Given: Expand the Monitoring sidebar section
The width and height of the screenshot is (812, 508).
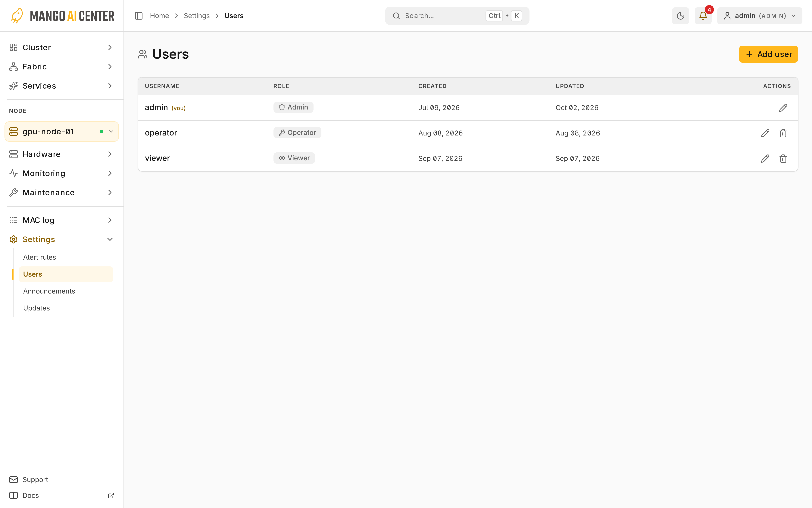Looking at the screenshot, I should tap(62, 173).
